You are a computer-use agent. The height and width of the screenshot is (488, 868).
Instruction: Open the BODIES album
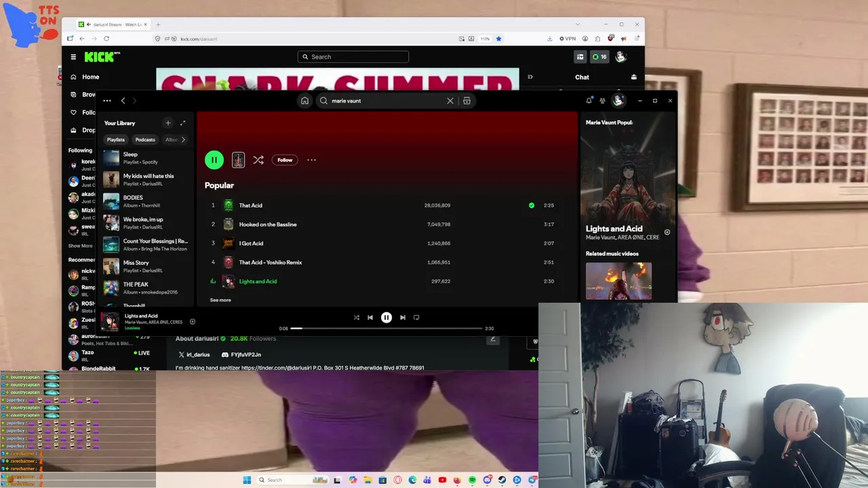(x=147, y=201)
